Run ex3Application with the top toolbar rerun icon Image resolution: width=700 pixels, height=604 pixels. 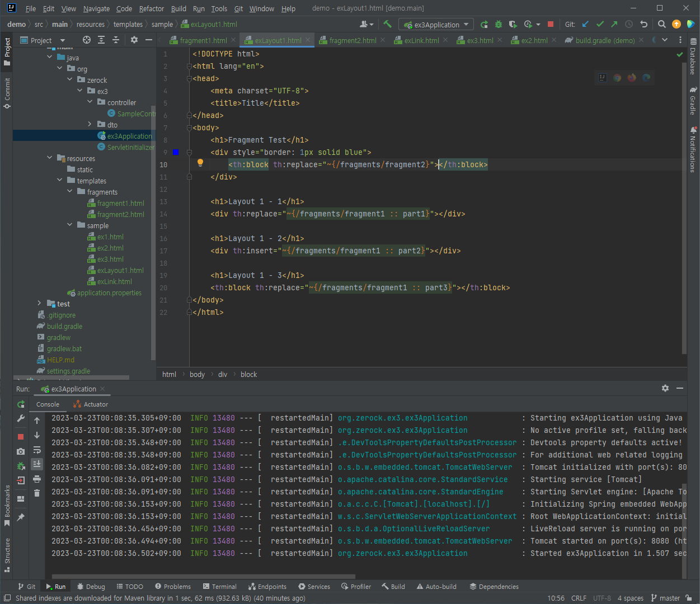tap(484, 24)
